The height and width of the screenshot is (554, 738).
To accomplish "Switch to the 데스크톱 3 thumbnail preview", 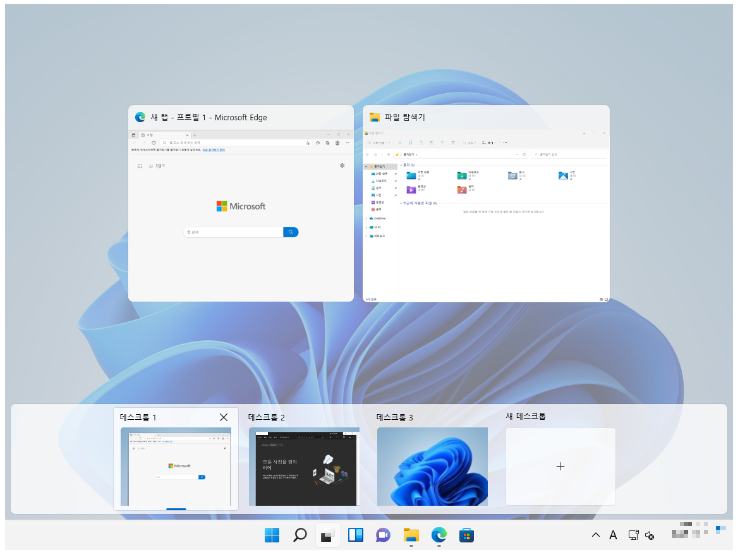I will click(433, 466).
